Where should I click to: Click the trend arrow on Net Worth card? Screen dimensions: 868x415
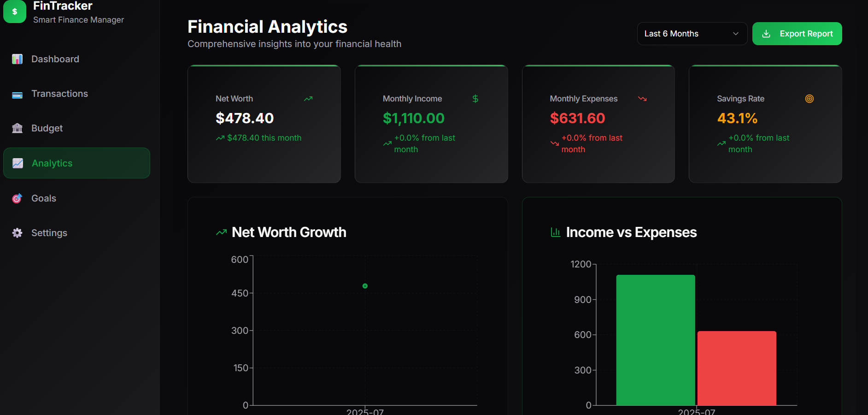[x=308, y=98]
